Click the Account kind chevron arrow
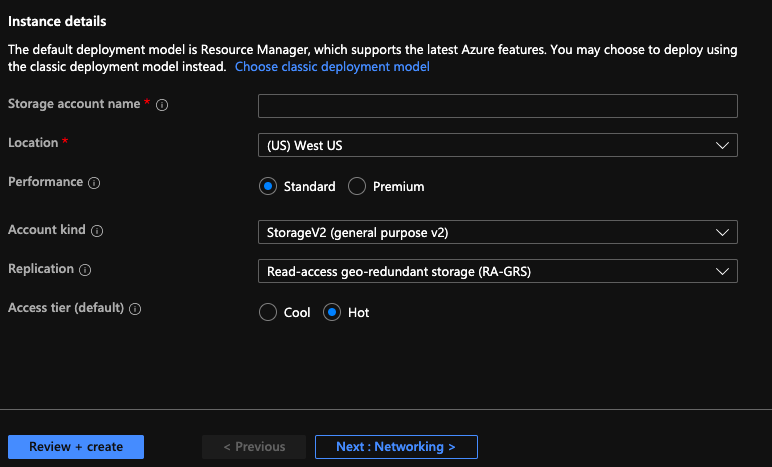Image resolution: width=772 pixels, height=467 pixels. 722,233
